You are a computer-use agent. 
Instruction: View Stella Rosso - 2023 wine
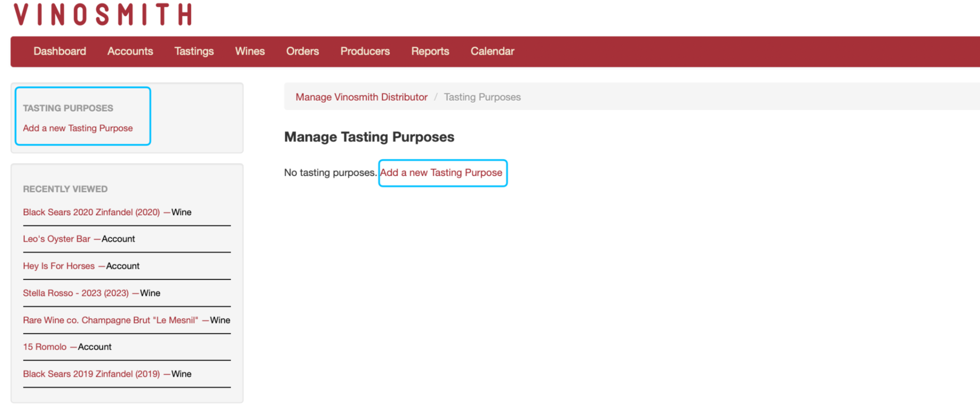[76, 293]
